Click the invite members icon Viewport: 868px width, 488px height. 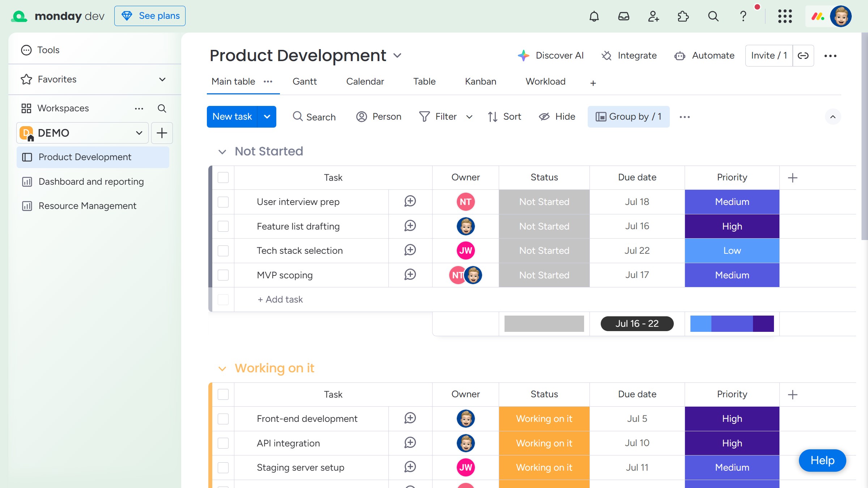coord(654,16)
